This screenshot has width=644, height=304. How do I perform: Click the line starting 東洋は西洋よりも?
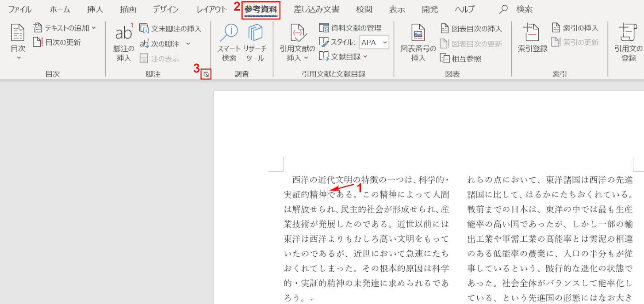coord(366,239)
